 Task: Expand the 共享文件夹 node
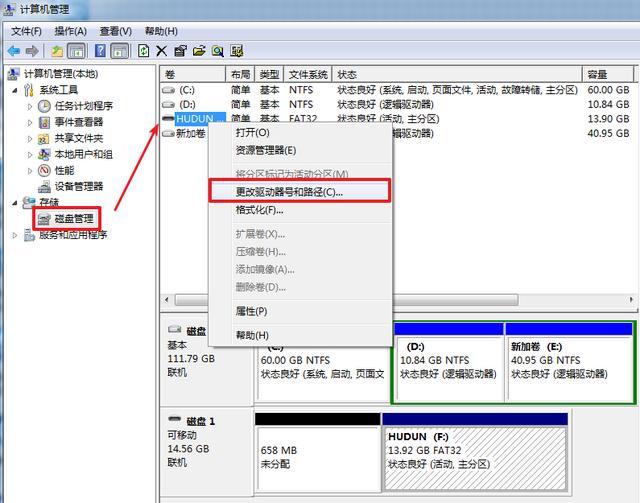pos(30,138)
